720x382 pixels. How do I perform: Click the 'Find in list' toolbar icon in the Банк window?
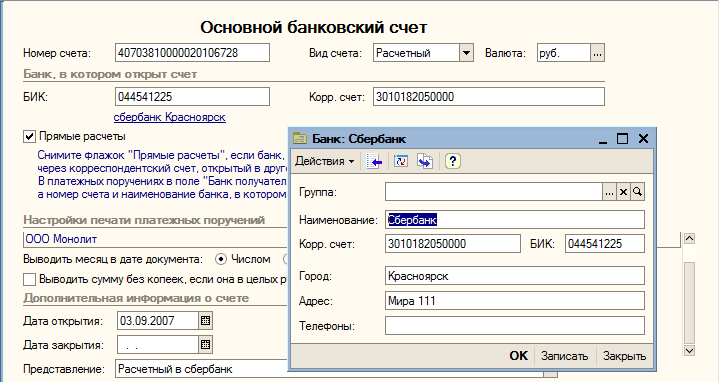coord(374,162)
